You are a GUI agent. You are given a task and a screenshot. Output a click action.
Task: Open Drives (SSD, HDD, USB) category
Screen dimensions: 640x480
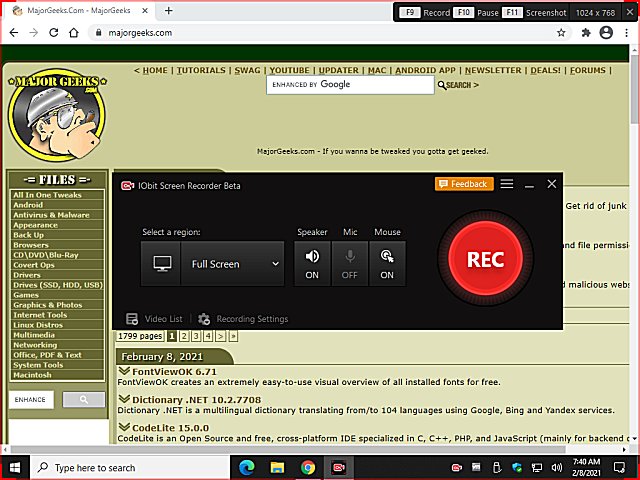tap(57, 285)
